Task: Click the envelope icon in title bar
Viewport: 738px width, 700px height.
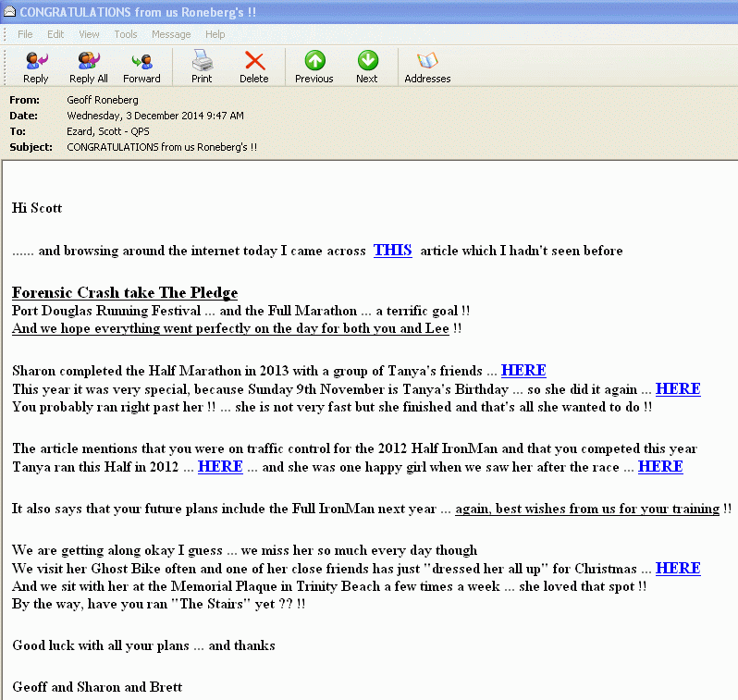Action: (9, 12)
